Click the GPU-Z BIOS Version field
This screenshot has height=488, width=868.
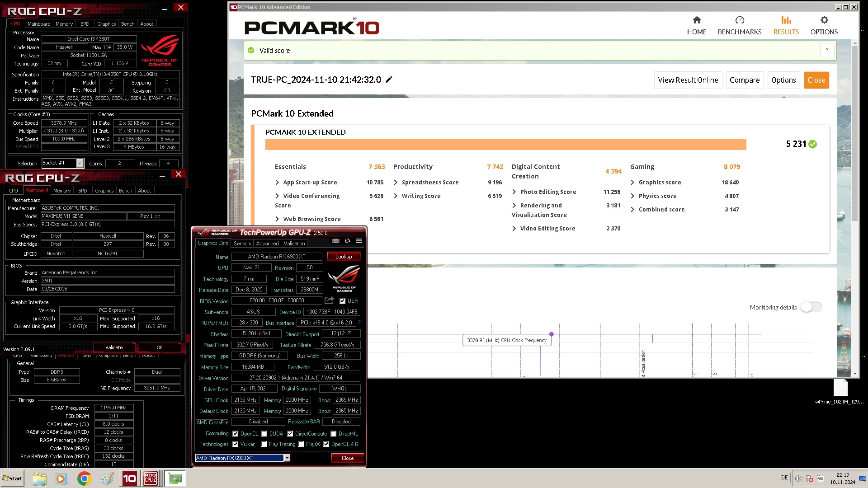click(x=277, y=300)
